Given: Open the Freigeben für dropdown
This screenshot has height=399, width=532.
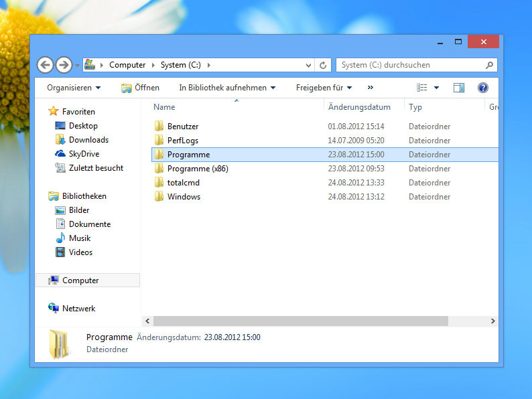Looking at the screenshot, I should tap(324, 88).
